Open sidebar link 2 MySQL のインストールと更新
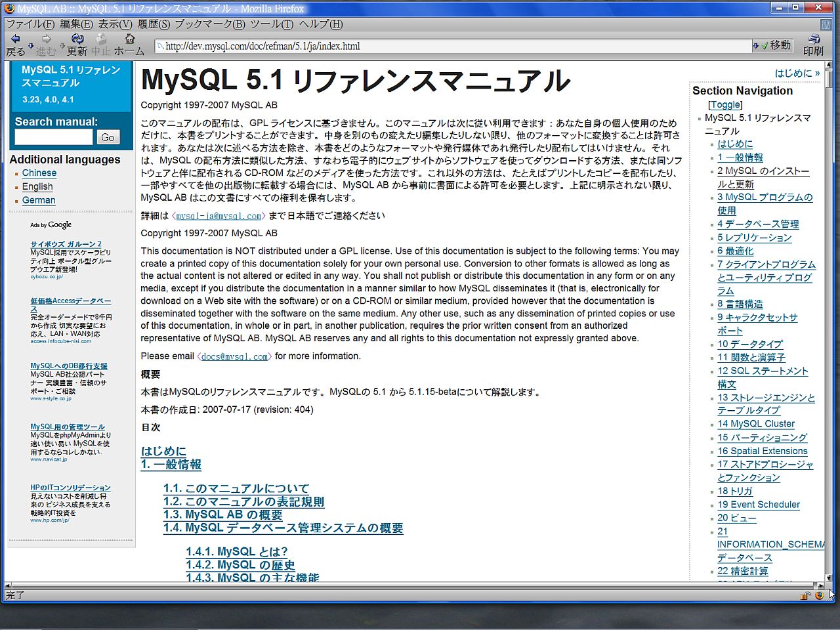The height and width of the screenshot is (630, 840). pyautogui.click(x=763, y=178)
